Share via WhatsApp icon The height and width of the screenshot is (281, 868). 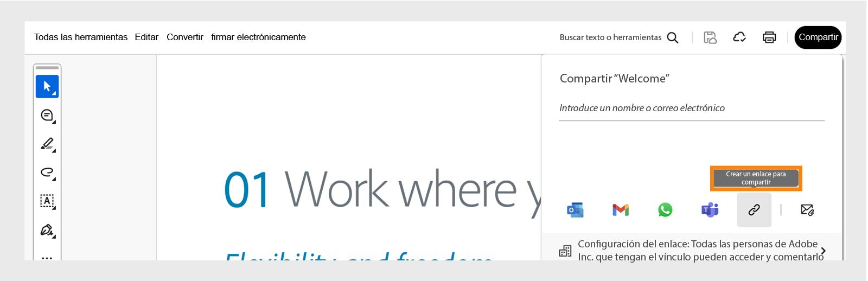point(665,210)
